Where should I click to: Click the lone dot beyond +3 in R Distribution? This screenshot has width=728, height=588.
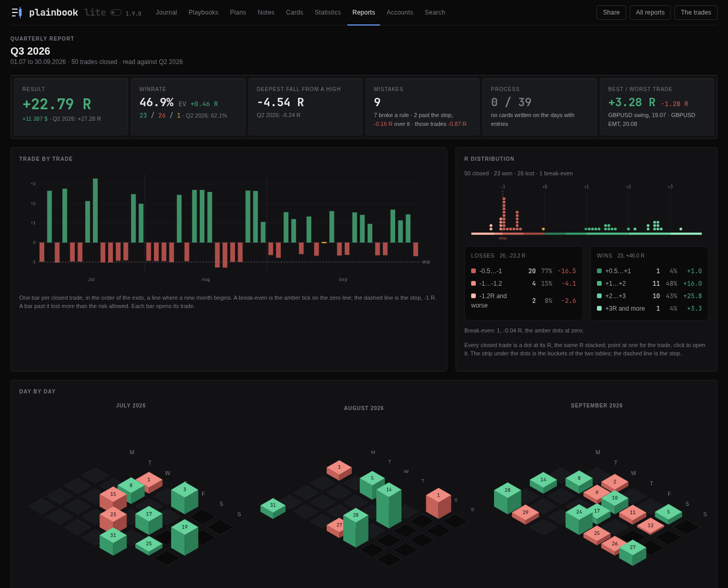pos(681,229)
